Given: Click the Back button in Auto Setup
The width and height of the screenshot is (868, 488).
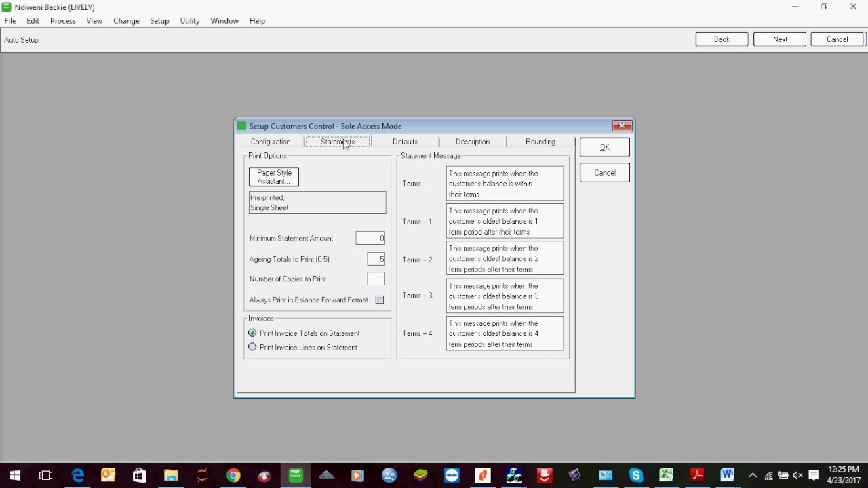Looking at the screenshot, I should (x=722, y=39).
